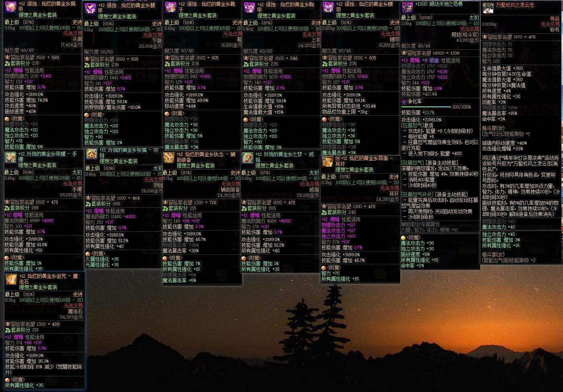Click the 套装积分 icon in the magic stone tooltip
The width and height of the screenshot is (563, 392).
(x=8, y=330)
